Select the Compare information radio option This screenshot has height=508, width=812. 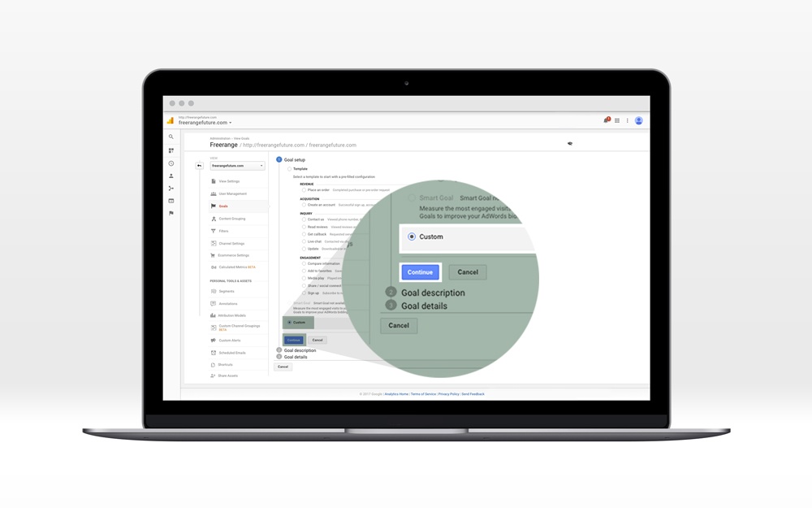[x=304, y=263]
